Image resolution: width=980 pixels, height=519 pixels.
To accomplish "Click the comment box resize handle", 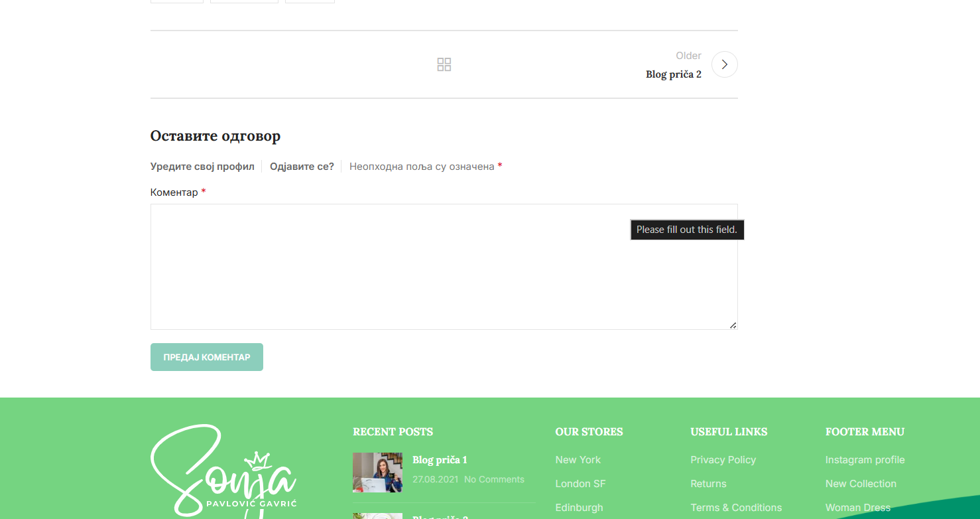I will [733, 325].
